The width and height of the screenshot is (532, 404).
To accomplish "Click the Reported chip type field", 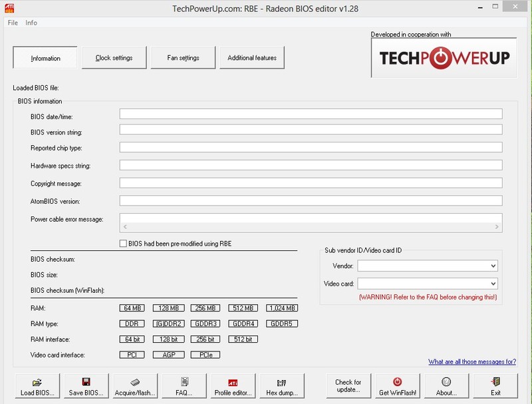I will 311,147.
